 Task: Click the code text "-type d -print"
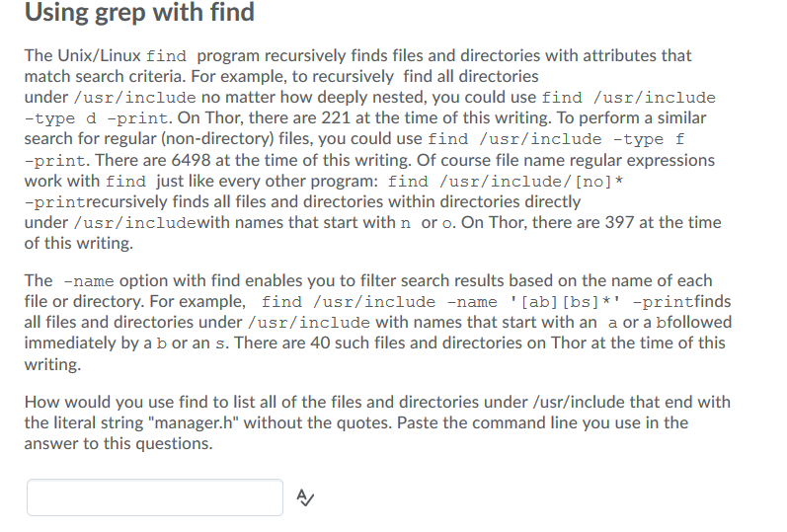click(x=96, y=118)
